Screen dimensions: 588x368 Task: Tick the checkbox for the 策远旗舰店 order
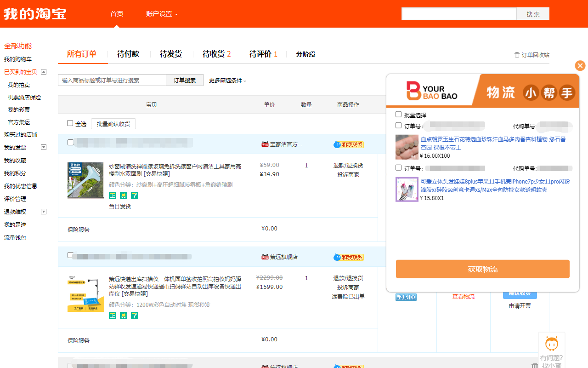point(70,255)
